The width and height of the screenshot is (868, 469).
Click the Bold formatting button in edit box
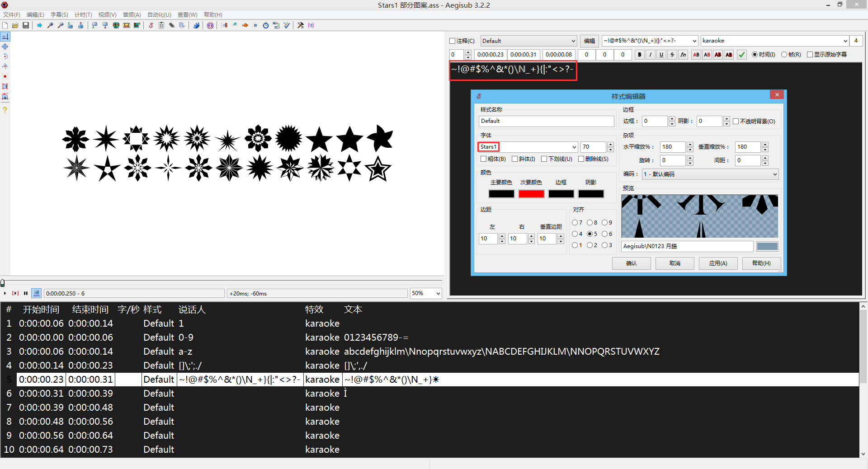pos(640,55)
